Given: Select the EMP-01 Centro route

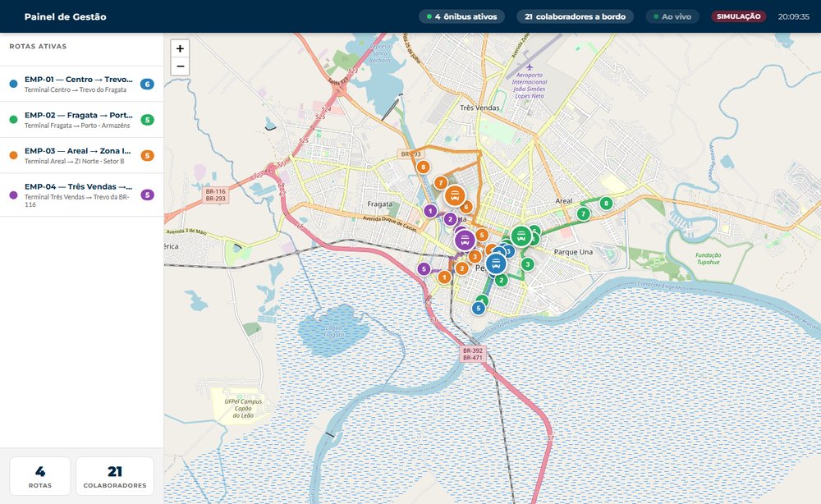Looking at the screenshot, I should (81, 84).
